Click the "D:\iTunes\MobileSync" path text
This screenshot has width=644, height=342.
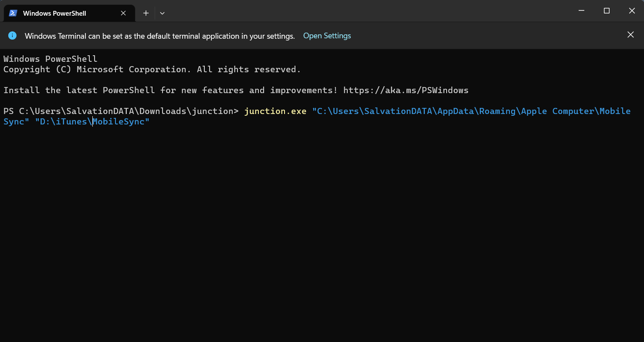click(92, 121)
